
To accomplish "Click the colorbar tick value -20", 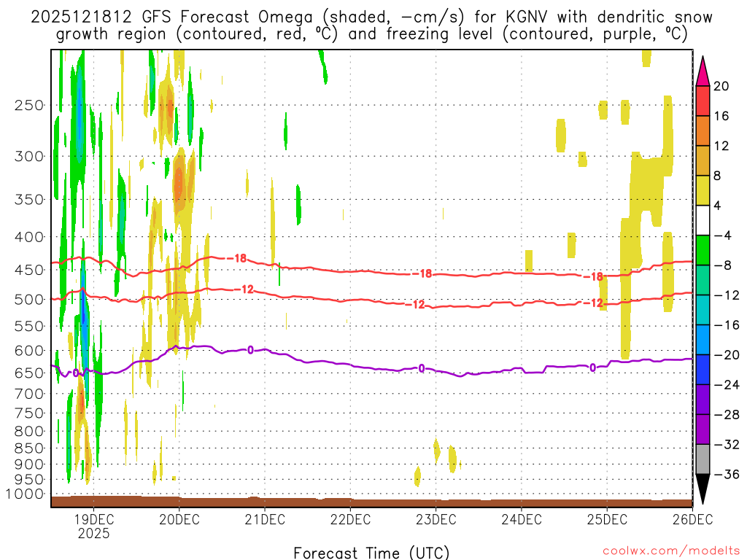I will tap(726, 355).
